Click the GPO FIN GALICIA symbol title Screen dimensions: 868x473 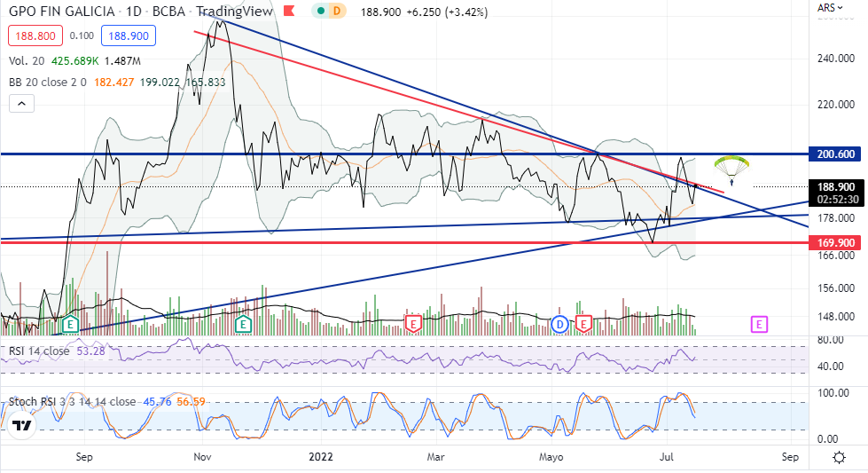coord(62,11)
